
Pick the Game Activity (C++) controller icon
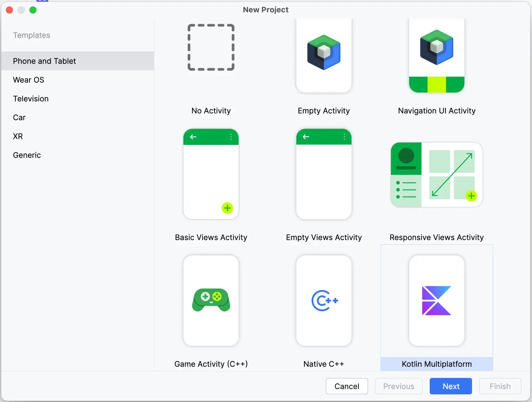(x=211, y=300)
